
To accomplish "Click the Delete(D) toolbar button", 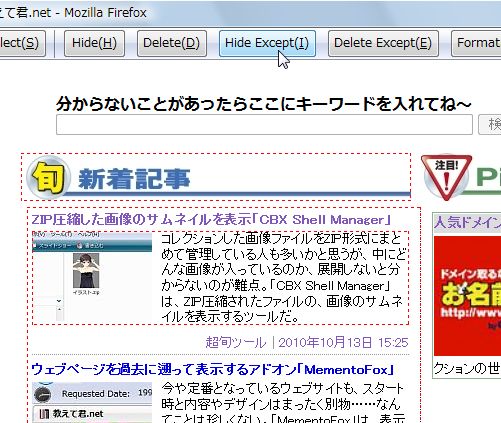I will [172, 43].
